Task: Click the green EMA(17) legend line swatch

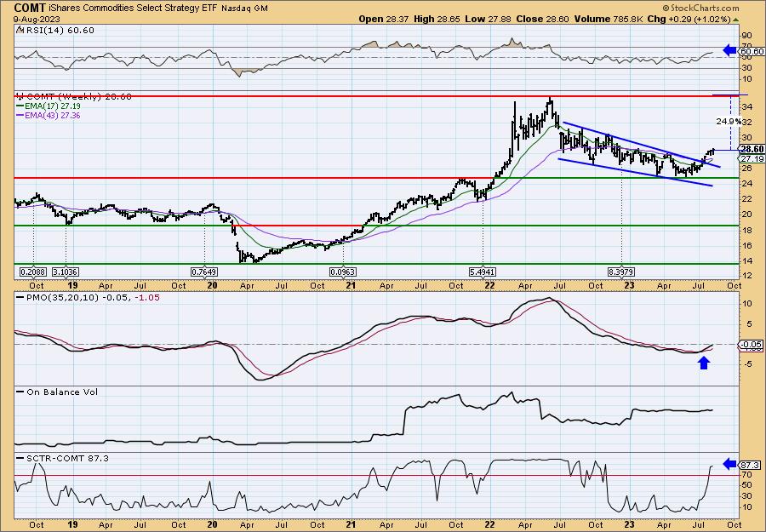Action: click(x=20, y=106)
